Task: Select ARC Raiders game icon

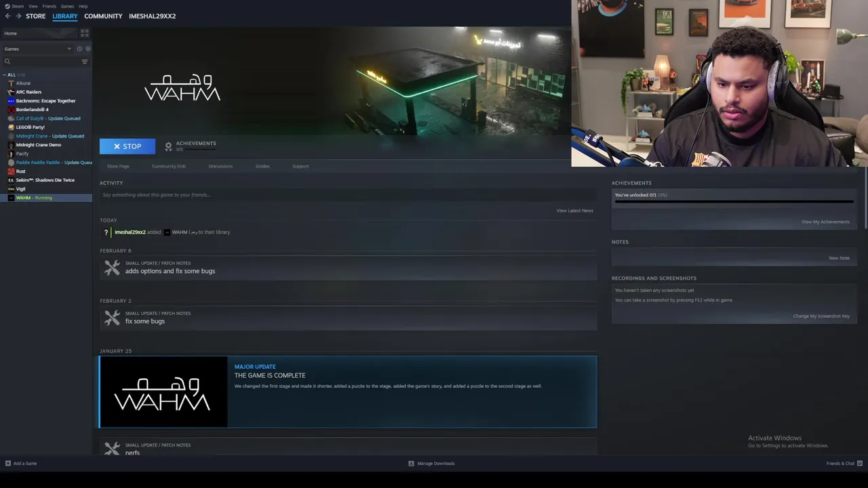Action: 11,91
